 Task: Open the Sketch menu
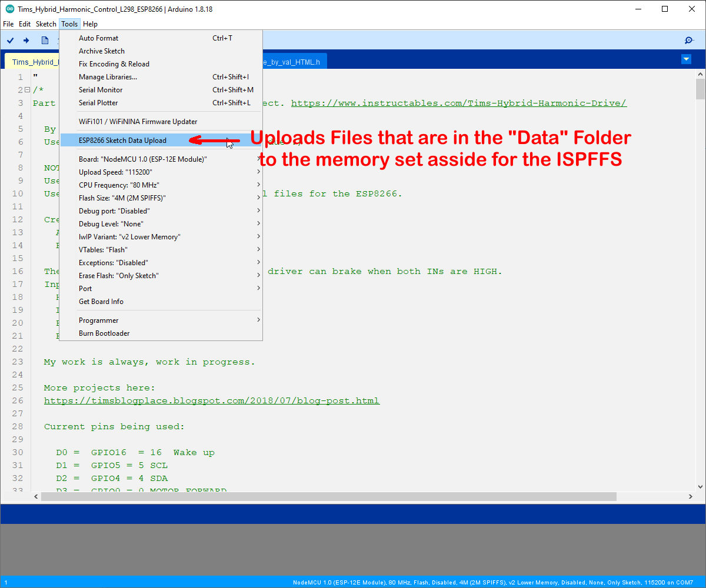[46, 24]
